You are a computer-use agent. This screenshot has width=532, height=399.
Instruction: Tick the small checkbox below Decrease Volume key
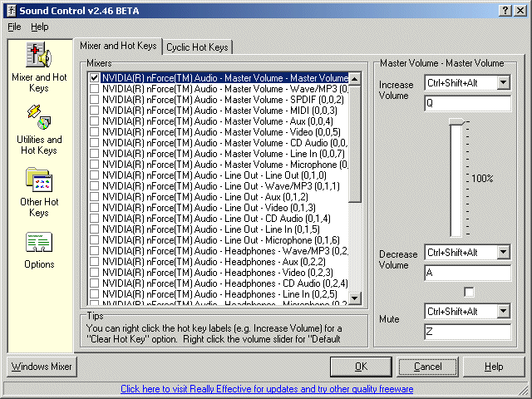coord(469,292)
